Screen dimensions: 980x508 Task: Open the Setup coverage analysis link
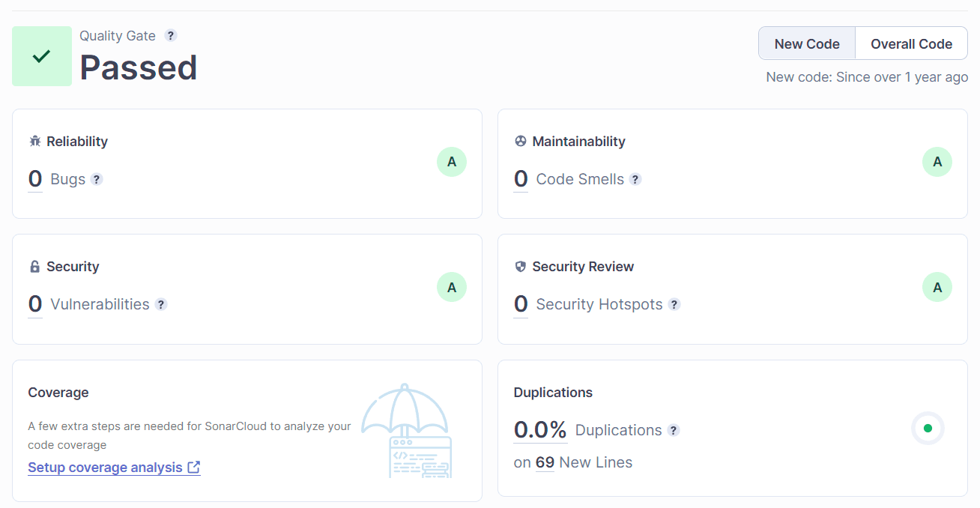(x=105, y=467)
